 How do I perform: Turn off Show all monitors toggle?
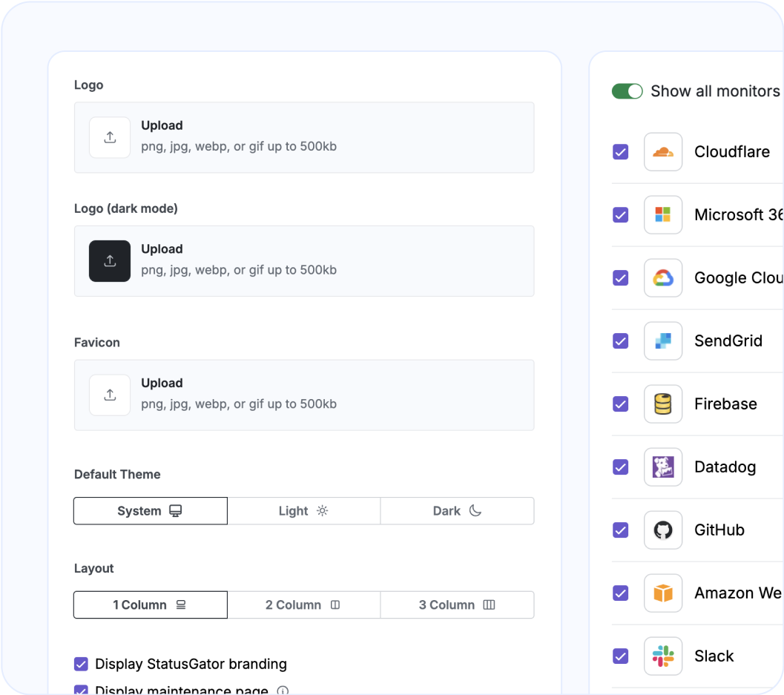[x=627, y=91]
